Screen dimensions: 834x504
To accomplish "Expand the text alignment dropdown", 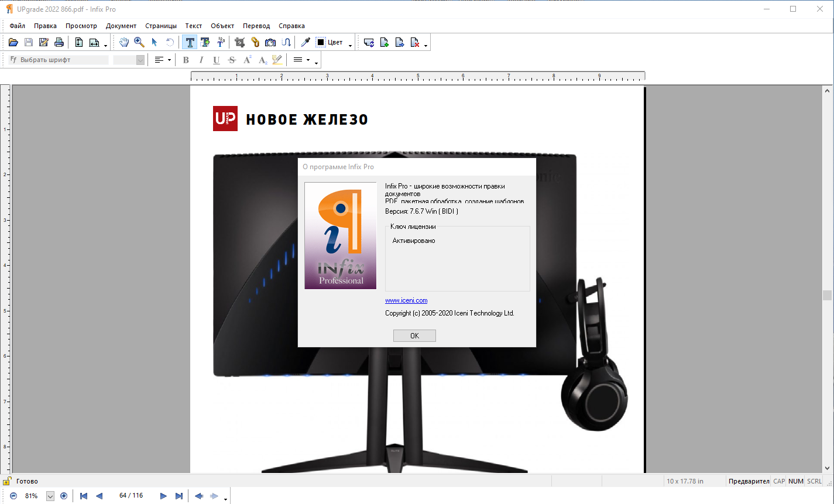I will [169, 60].
